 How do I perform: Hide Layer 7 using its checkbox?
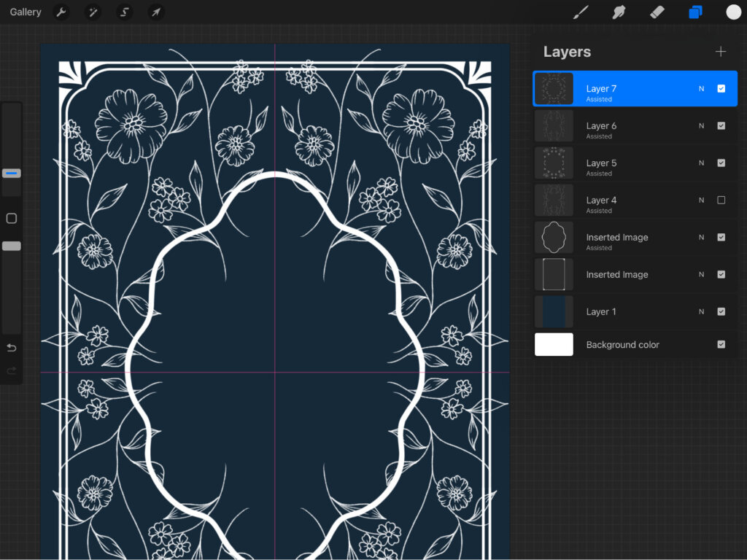(721, 89)
